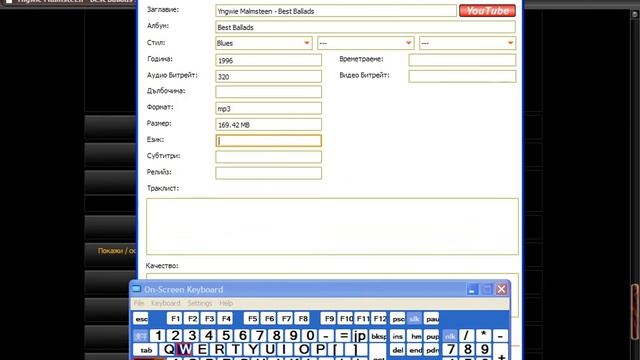
Task: Tap the T key
Action: point(236,350)
